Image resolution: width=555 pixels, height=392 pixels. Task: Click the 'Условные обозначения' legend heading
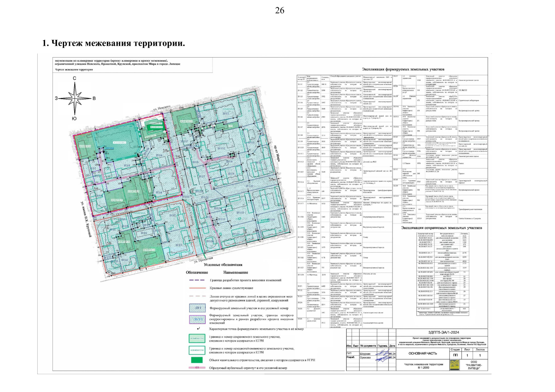[x=223, y=265]
